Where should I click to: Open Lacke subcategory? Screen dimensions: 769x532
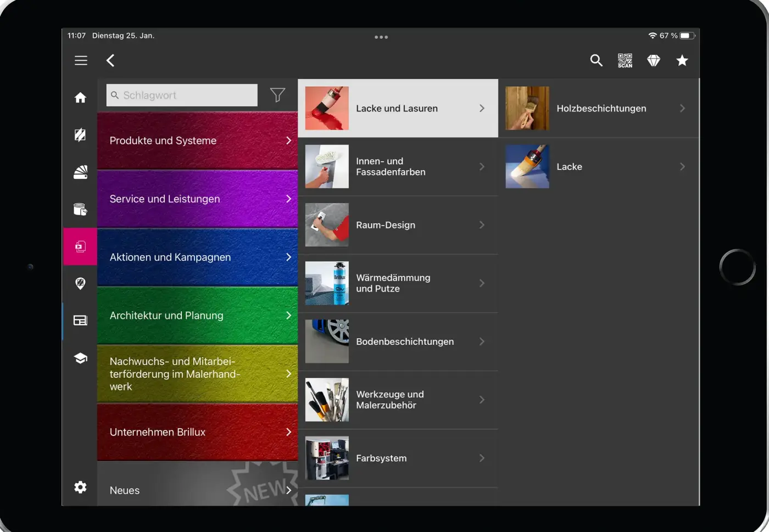click(x=599, y=166)
